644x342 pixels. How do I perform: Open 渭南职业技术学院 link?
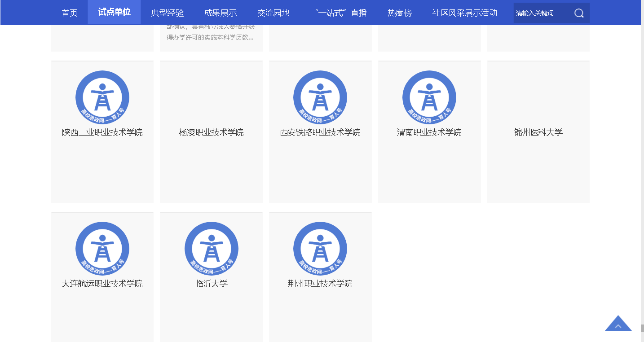[429, 132]
